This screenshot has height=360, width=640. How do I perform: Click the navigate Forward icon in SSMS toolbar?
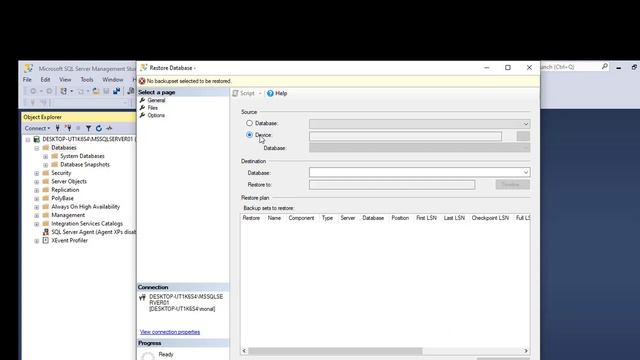click(x=49, y=91)
